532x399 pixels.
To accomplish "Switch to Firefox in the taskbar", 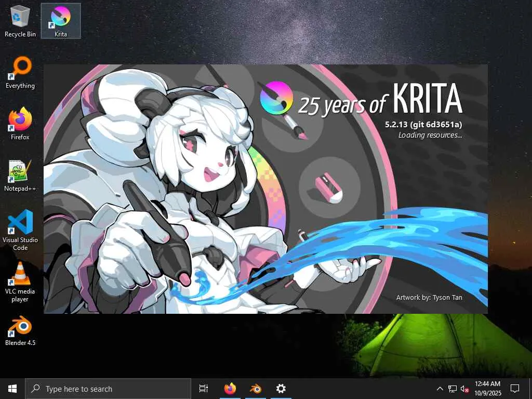I will tap(230, 389).
